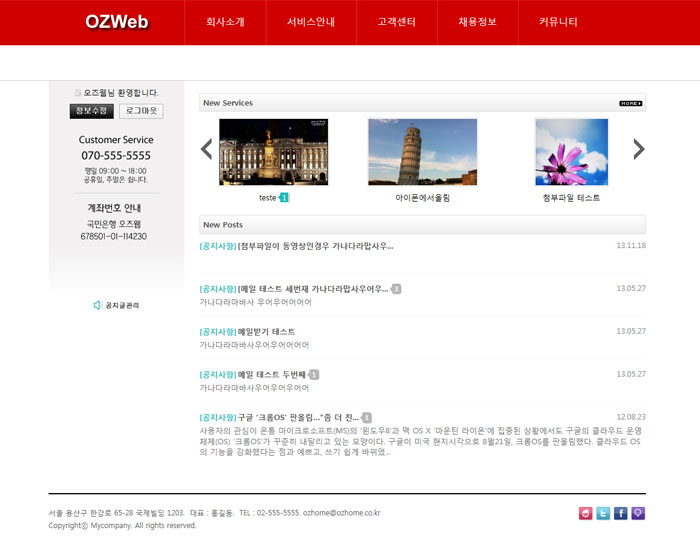
Task: Click the 070-555-5555 phone number
Action: click(116, 155)
